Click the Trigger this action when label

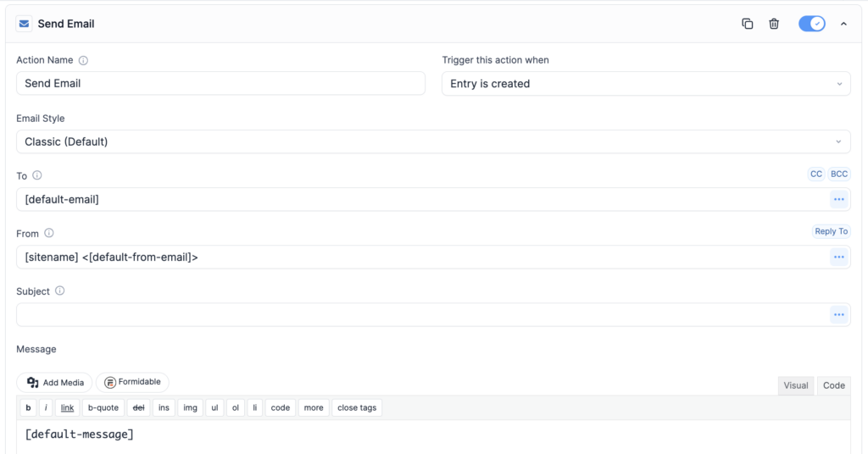tap(495, 60)
